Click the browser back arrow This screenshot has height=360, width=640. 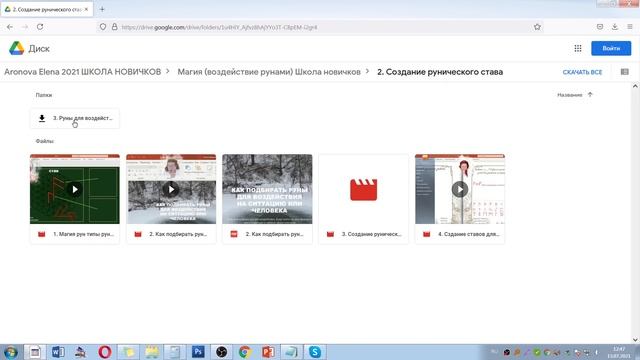pos(10,27)
